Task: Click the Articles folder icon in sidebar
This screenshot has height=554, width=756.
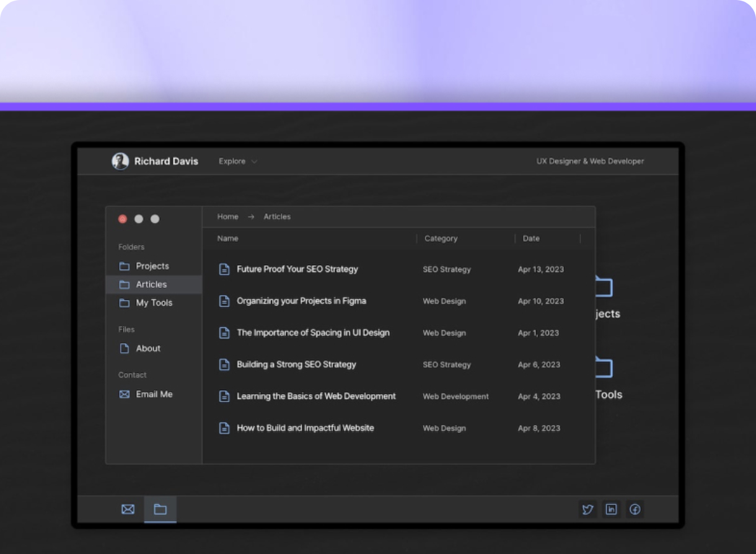Action: tap(125, 284)
